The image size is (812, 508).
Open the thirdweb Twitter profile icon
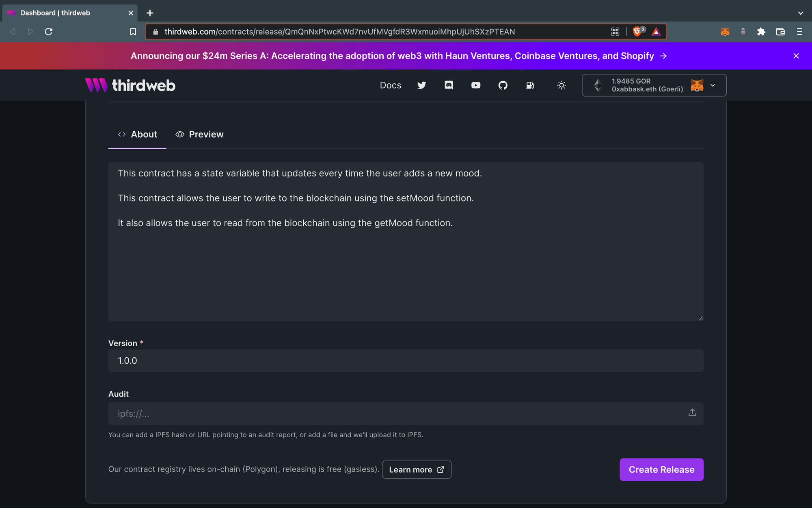(421, 85)
